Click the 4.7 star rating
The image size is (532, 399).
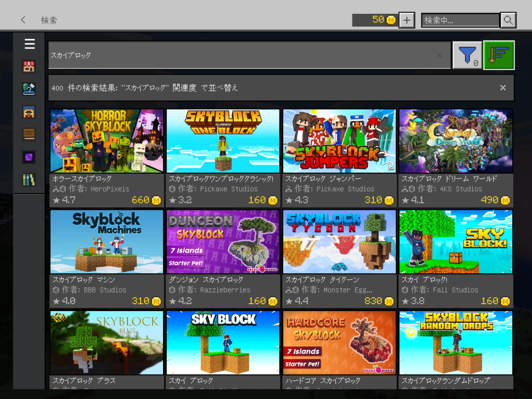coord(64,200)
